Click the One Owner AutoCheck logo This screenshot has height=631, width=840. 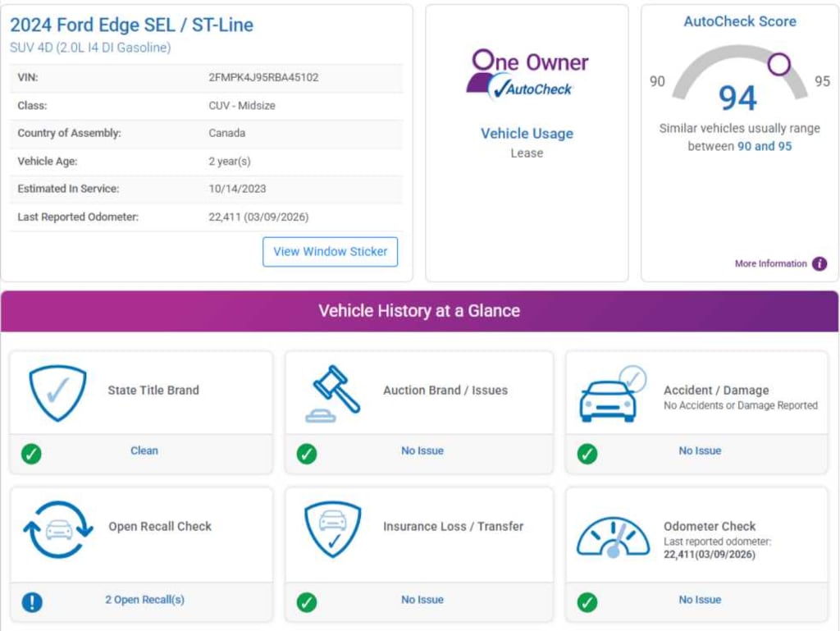tap(527, 75)
